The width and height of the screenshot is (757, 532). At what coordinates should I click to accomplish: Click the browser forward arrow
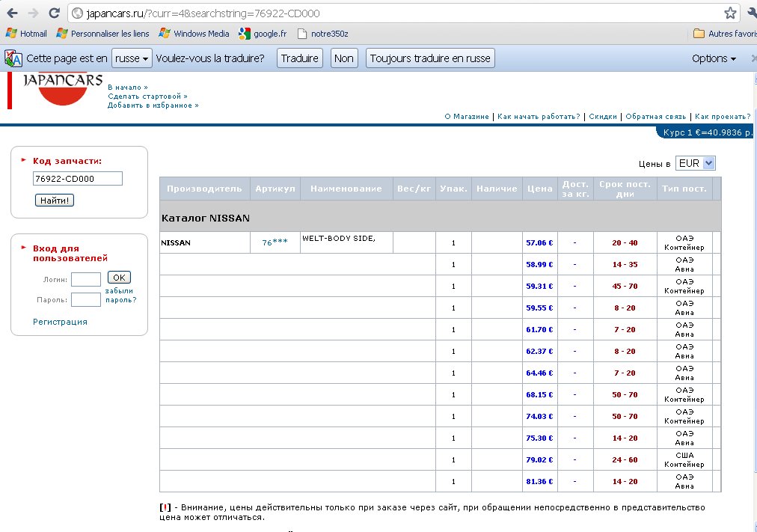click(33, 13)
